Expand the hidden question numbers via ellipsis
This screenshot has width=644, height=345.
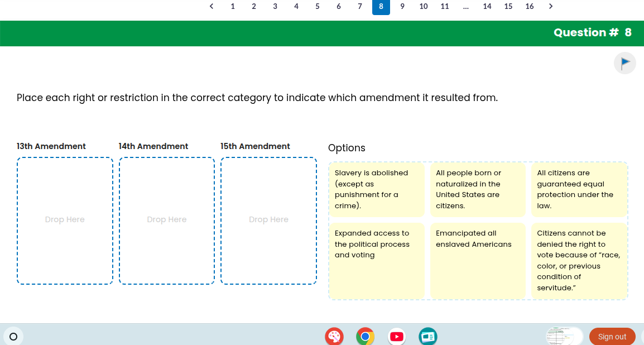[x=465, y=6]
